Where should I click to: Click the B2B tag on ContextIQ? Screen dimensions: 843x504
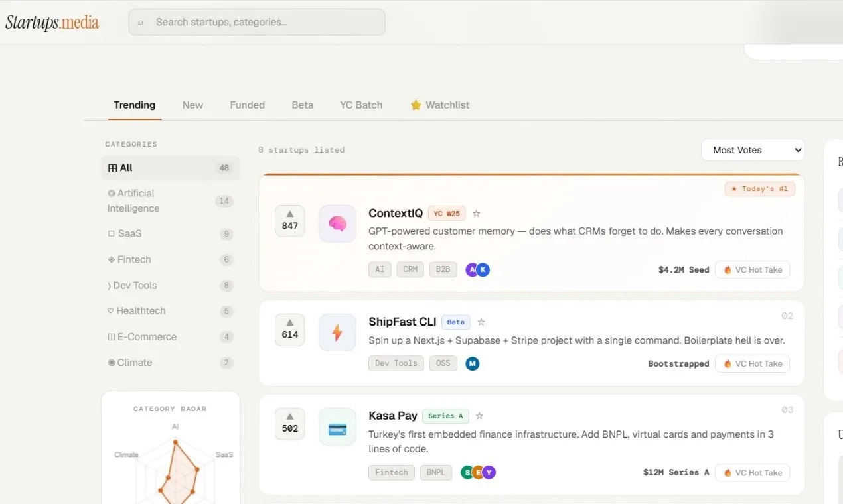443,269
